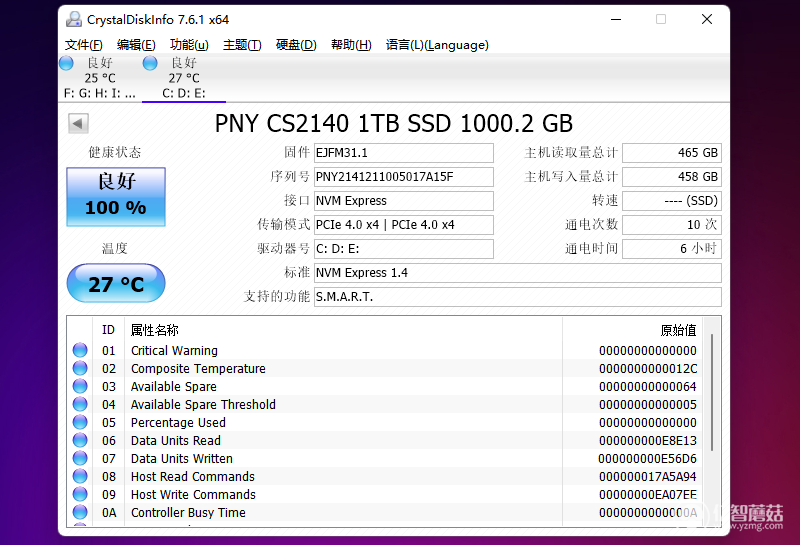Select the Host Write Commands attribute name
The width and height of the screenshot is (800, 545).
pos(193,494)
